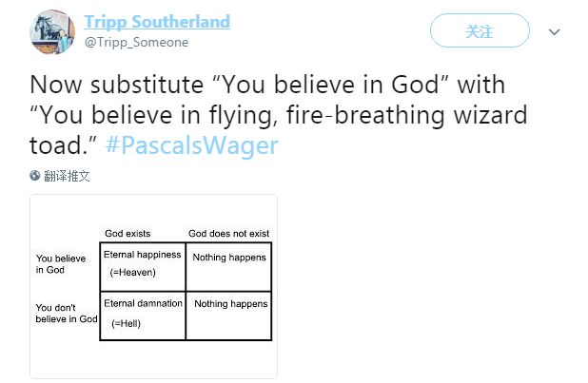588x383 pixels.
Task: Click the "You don't believe in God" row label
Action: [67, 314]
